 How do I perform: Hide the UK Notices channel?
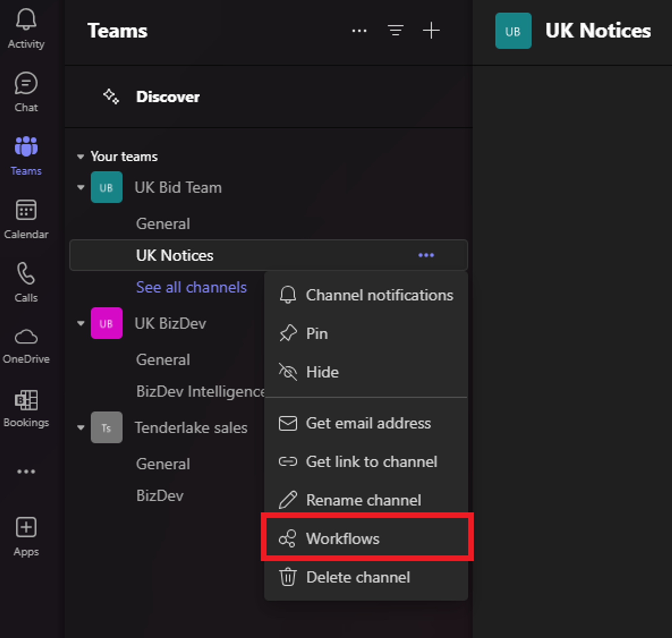point(322,372)
